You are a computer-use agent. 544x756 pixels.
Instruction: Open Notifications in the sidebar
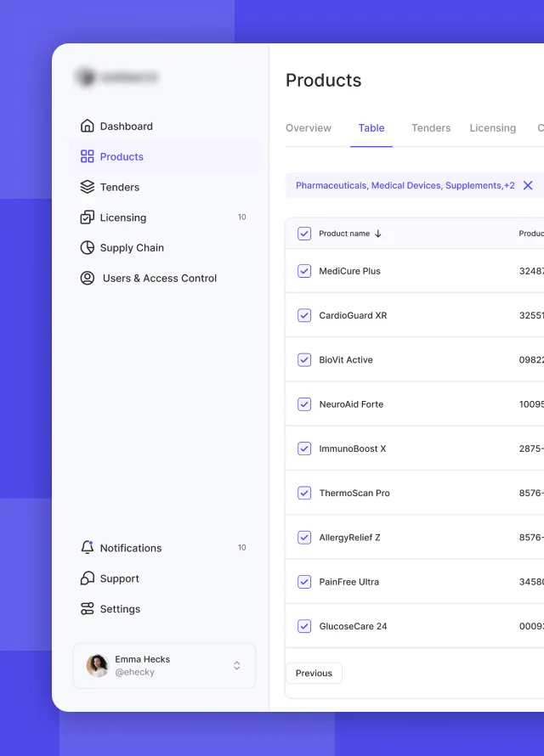(x=164, y=548)
